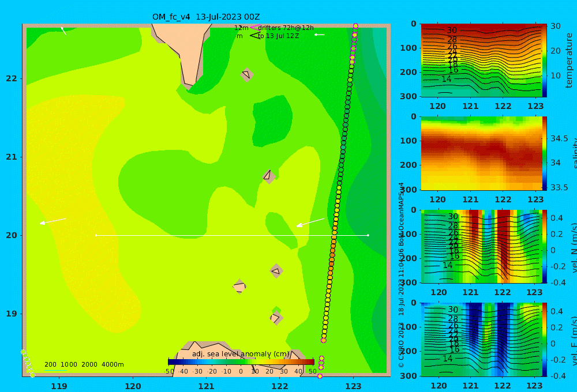Click the salinity colorbar
Image resolution: width=577 pixels, height=392 pixels.
point(545,153)
